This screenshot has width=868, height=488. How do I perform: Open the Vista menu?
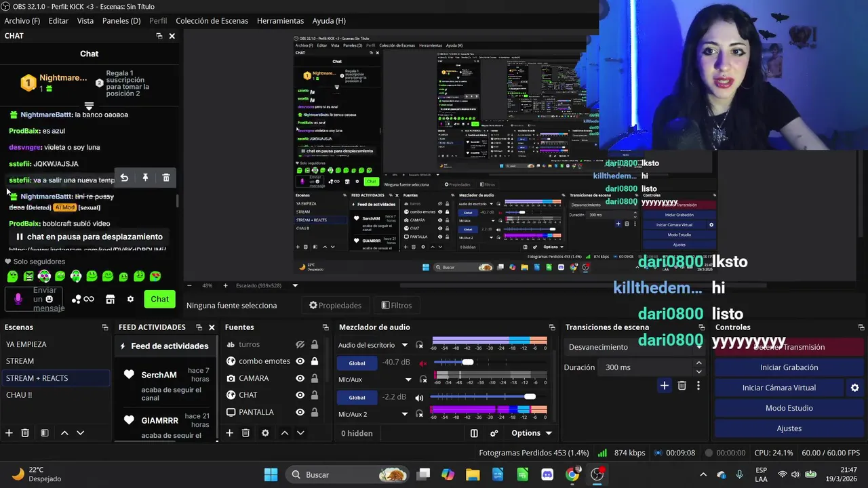(x=85, y=21)
